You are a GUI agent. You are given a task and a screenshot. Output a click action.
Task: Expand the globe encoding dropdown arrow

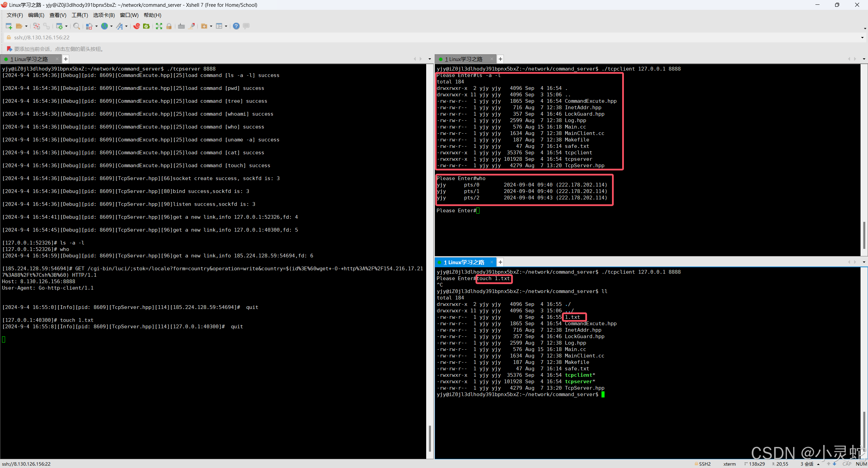coord(111,26)
